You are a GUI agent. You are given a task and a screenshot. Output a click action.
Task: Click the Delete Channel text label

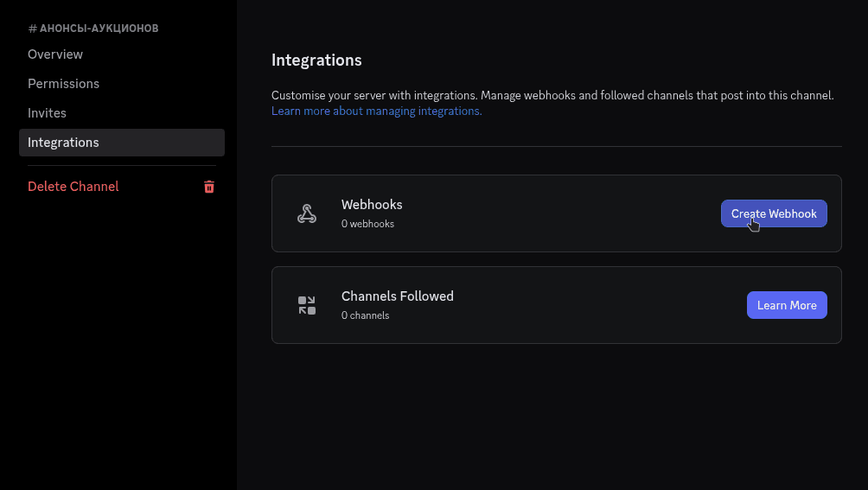pos(73,187)
